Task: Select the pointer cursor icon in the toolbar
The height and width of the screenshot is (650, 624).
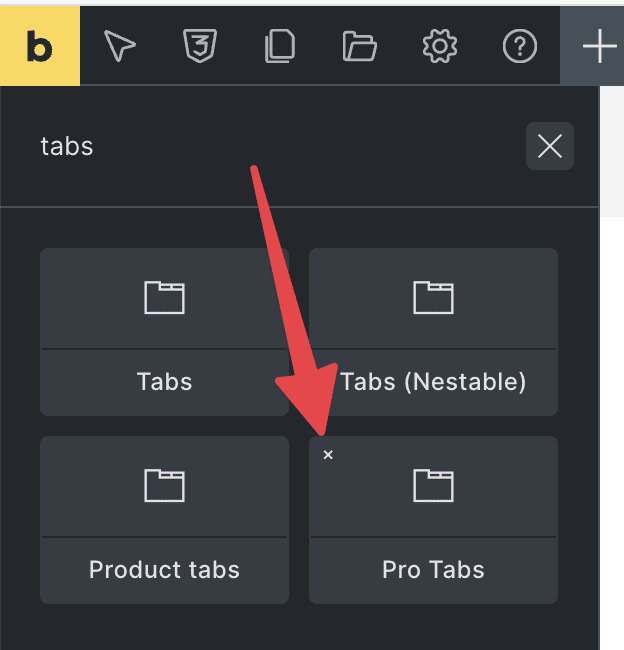Action: point(120,46)
